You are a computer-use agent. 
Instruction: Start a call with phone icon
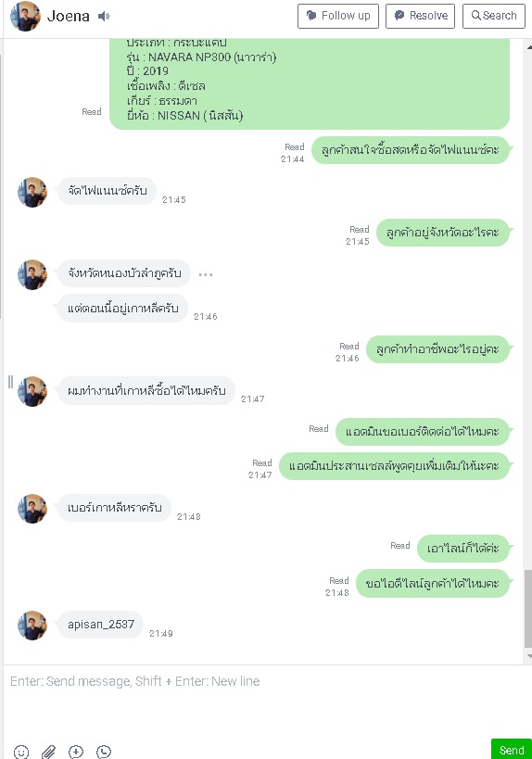(x=104, y=752)
